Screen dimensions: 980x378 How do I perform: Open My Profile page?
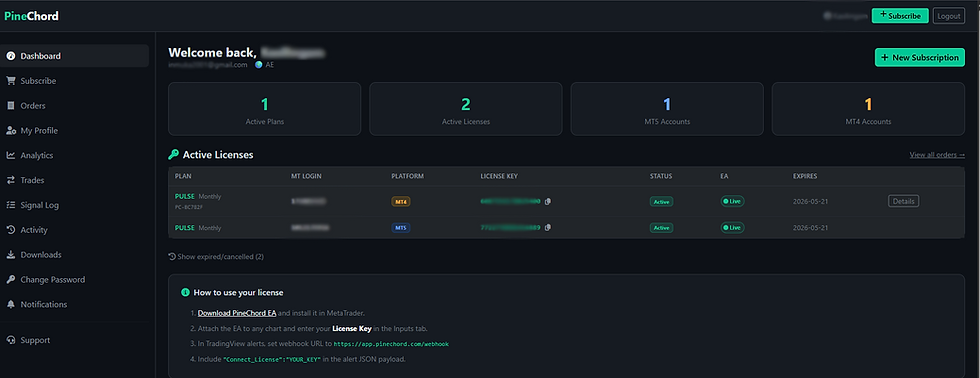pyautogui.click(x=74, y=131)
